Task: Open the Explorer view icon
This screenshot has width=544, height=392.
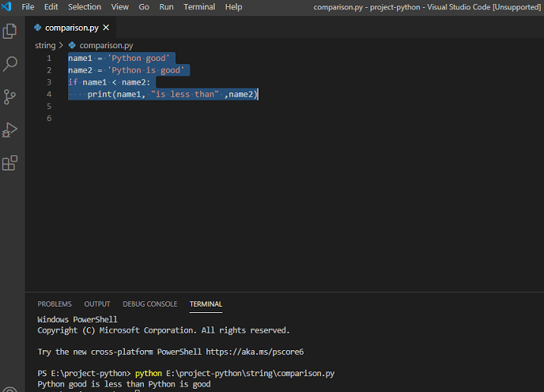Action: tap(9, 32)
